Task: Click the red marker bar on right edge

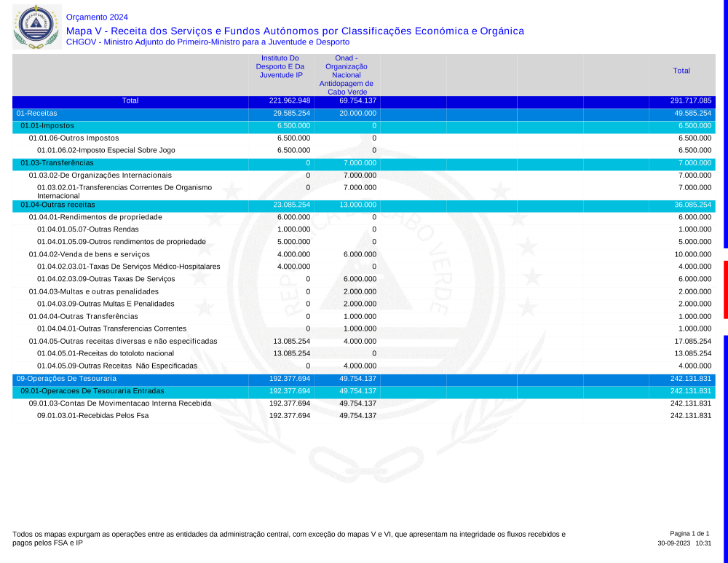Action: coord(725,289)
